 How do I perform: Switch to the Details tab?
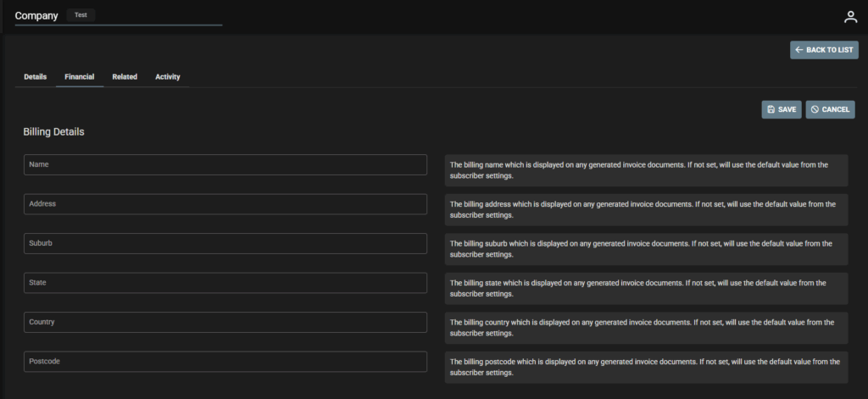tap(35, 77)
